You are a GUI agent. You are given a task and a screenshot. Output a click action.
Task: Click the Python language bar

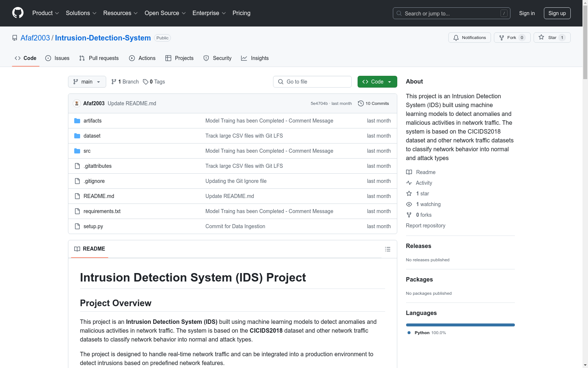[460, 325]
